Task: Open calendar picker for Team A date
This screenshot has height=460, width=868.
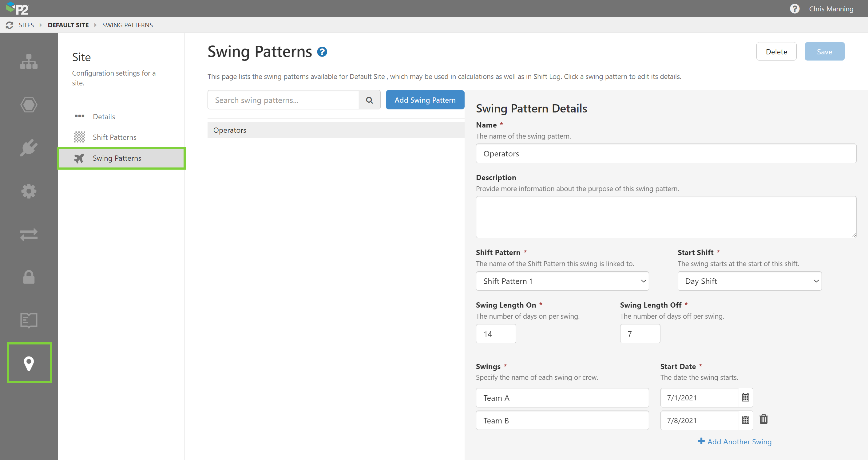Action: click(745, 397)
